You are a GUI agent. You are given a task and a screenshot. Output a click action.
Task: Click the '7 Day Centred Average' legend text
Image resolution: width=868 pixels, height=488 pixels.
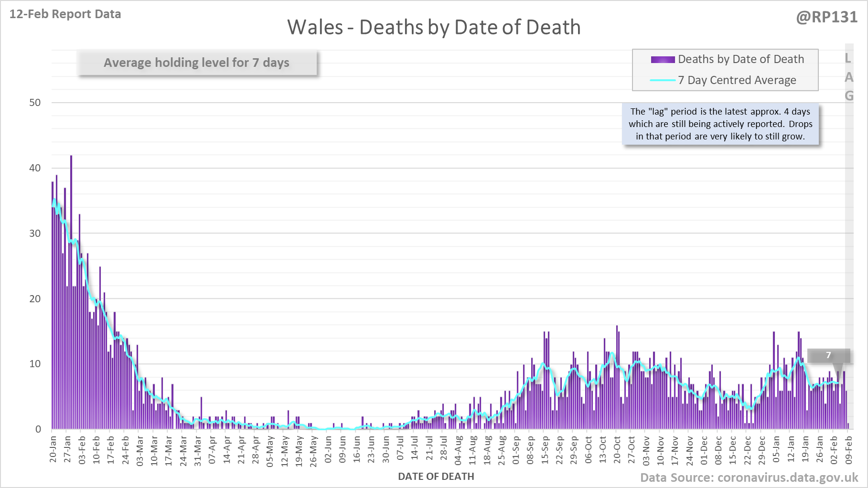click(737, 80)
